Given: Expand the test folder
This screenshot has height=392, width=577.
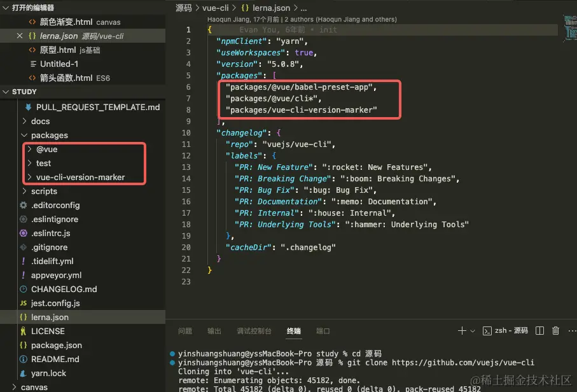Looking at the screenshot, I should point(29,163).
